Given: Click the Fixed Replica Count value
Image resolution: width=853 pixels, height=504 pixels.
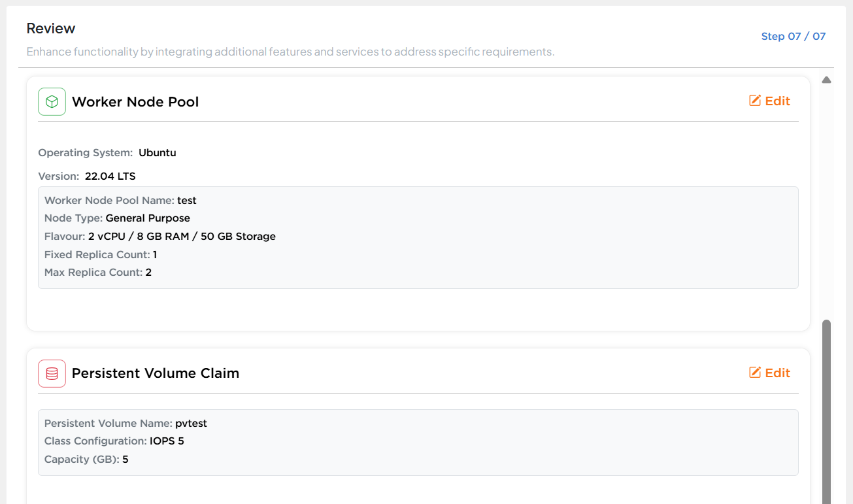Looking at the screenshot, I should [155, 254].
